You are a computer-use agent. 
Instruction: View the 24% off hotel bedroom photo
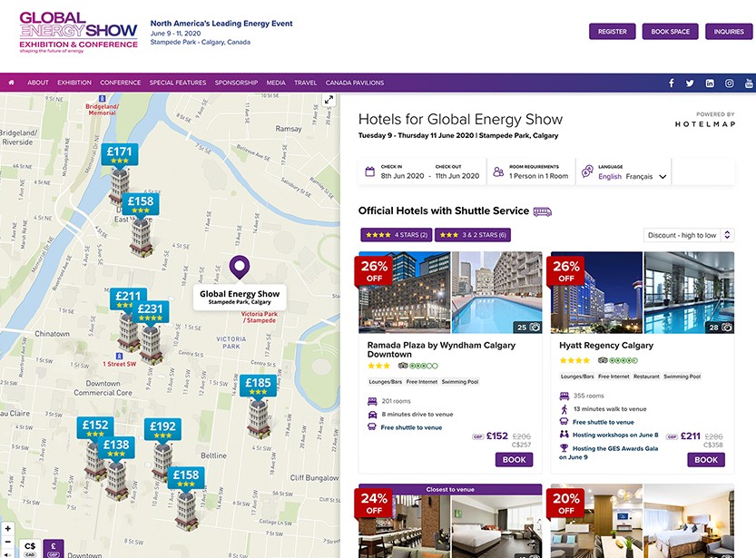coord(497,526)
